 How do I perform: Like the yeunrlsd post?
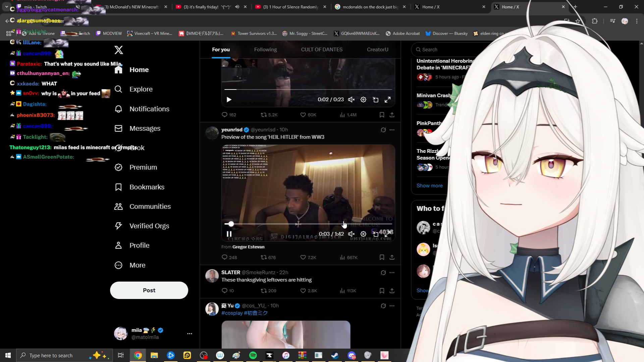(303, 257)
